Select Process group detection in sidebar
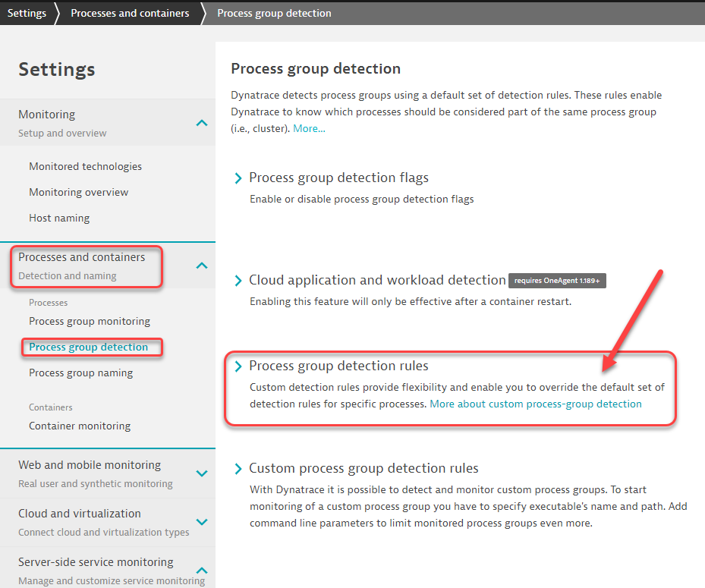 89,347
